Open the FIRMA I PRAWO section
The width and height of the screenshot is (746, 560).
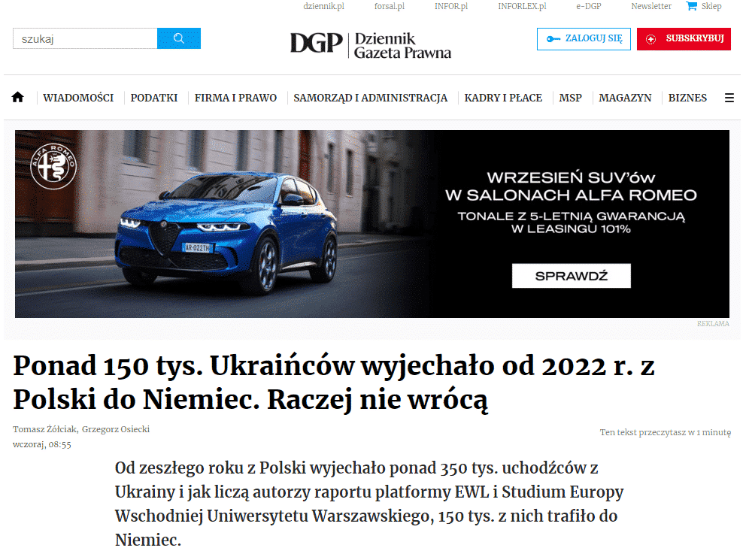235,98
